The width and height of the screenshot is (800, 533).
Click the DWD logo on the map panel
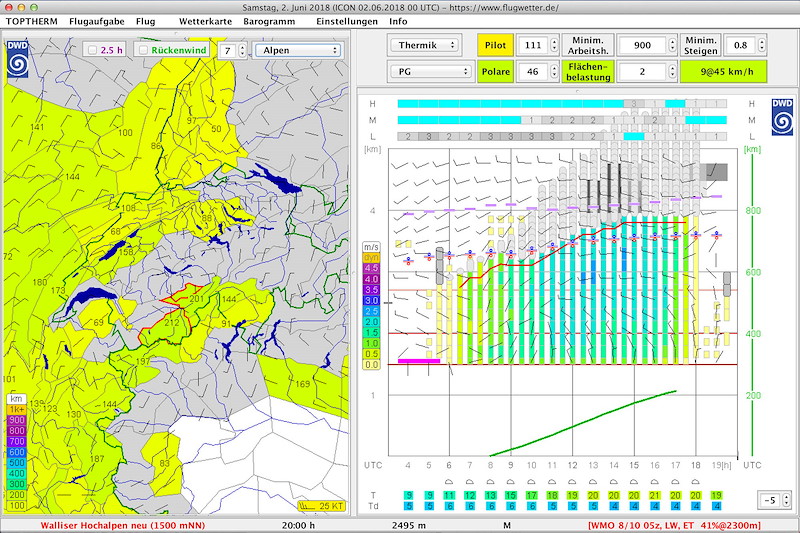tap(17, 59)
